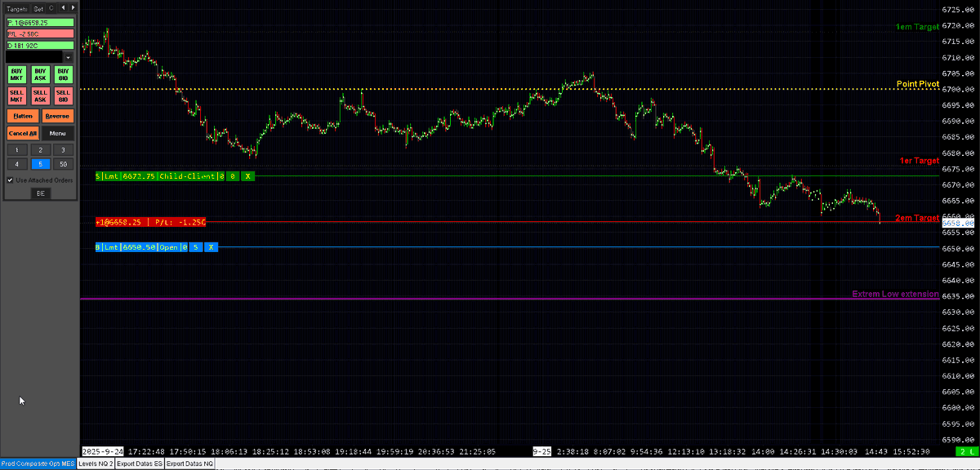Click the P/L -2.50C field
Screen dimensions: 980x470
click(x=40, y=34)
